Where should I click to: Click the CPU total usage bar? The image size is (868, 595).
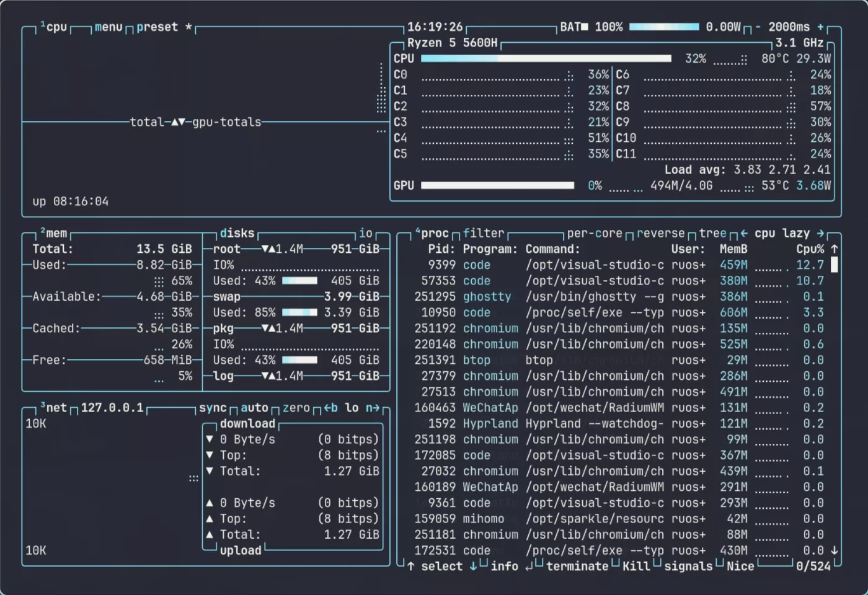tap(546, 59)
